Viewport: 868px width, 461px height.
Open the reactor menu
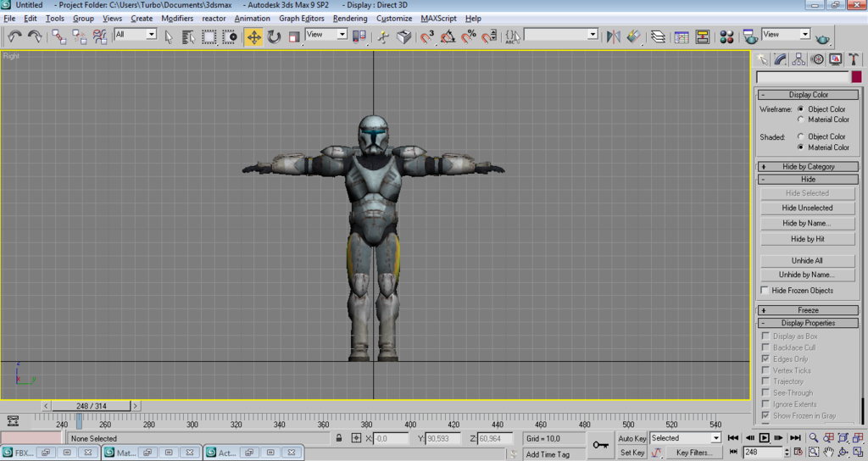(x=214, y=19)
